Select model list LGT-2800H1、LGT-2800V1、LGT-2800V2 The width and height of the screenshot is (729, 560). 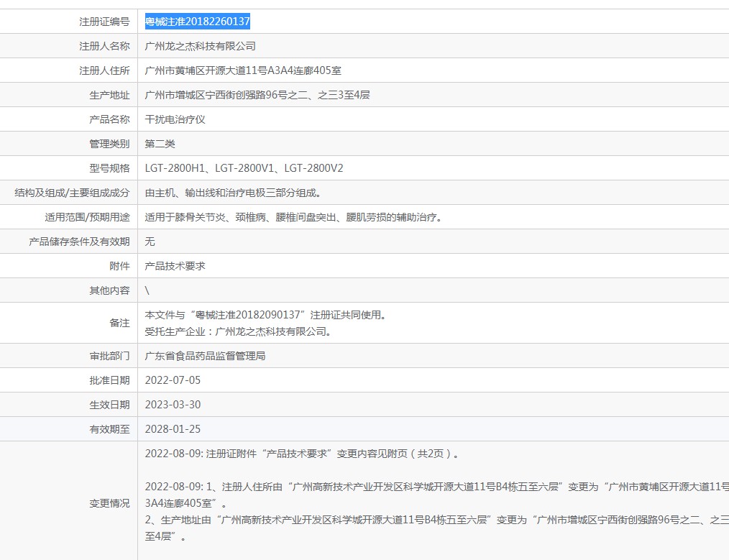[244, 168]
